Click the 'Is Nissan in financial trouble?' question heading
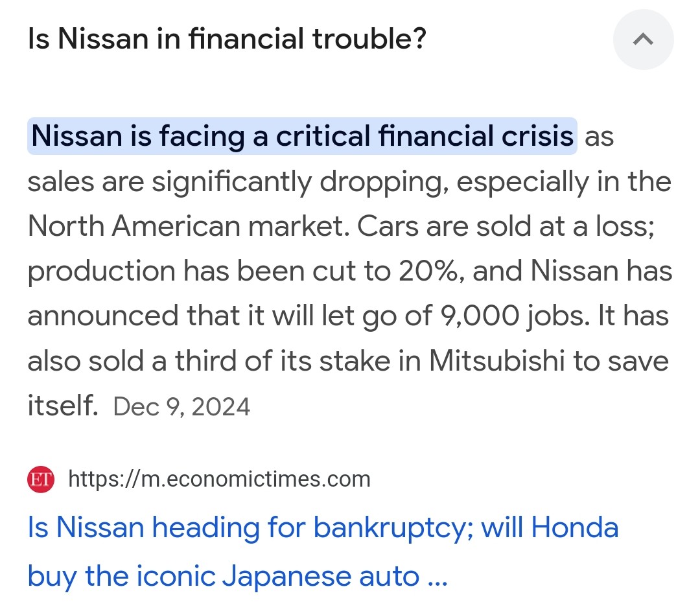Screen dimensions: 700x613 (x=227, y=40)
